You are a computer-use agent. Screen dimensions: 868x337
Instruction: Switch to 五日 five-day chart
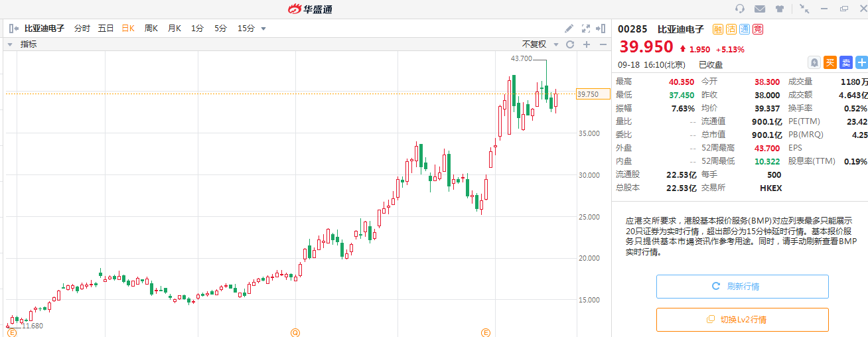[106, 29]
